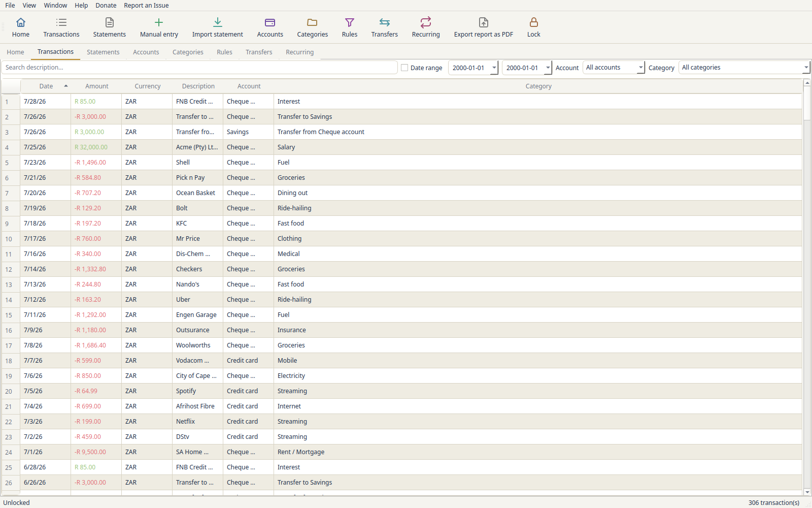Open the Donate menu

[x=106, y=6]
